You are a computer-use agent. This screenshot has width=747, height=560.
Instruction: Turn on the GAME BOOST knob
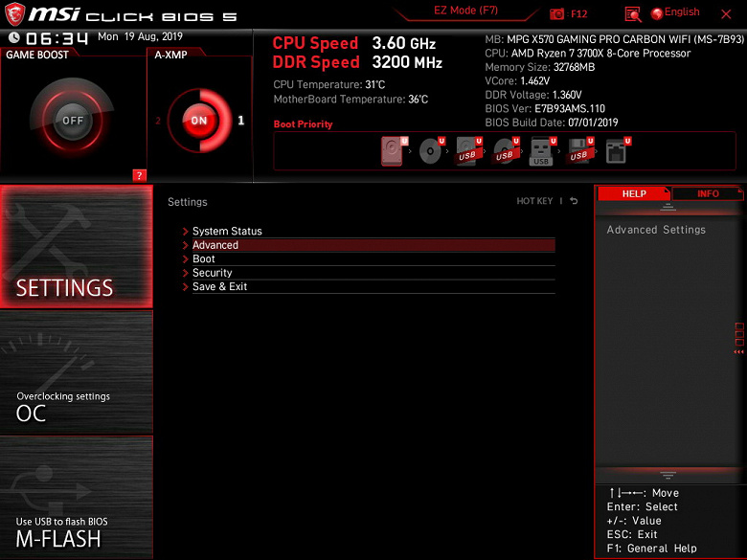pos(73,121)
